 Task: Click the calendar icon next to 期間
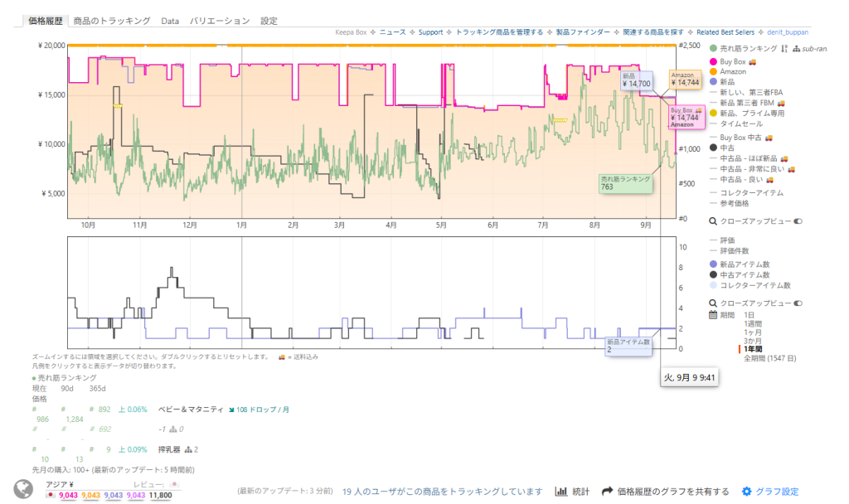click(x=713, y=315)
